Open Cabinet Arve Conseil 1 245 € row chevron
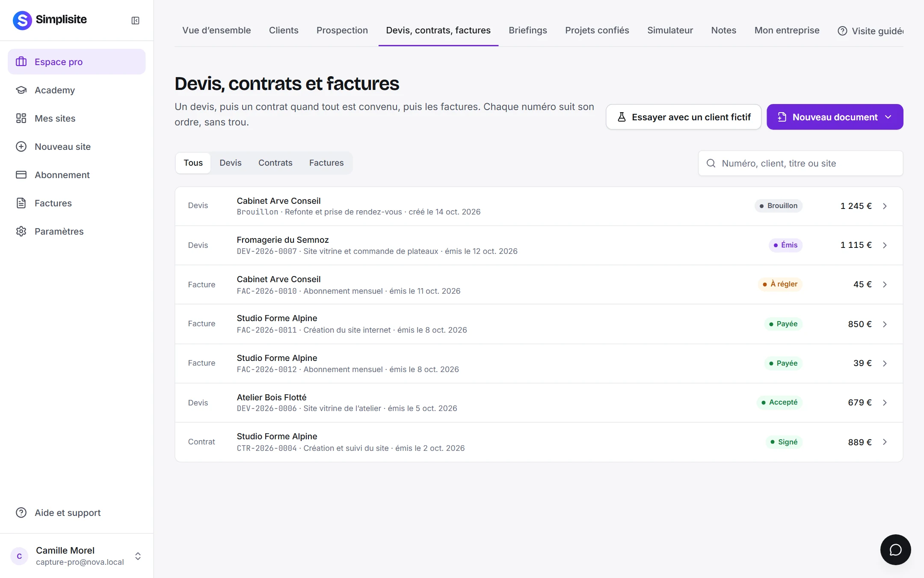The image size is (924, 578). click(x=885, y=206)
